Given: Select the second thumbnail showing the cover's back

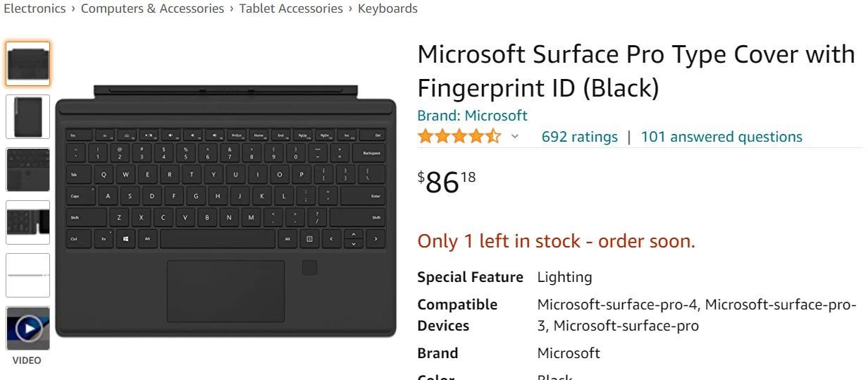Looking at the screenshot, I should (x=28, y=117).
